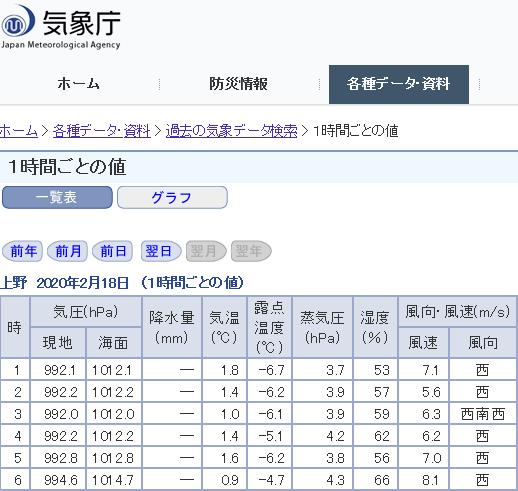The height and width of the screenshot is (491, 518).
Task: Go to previous year with 前年 button
Action: (22, 251)
